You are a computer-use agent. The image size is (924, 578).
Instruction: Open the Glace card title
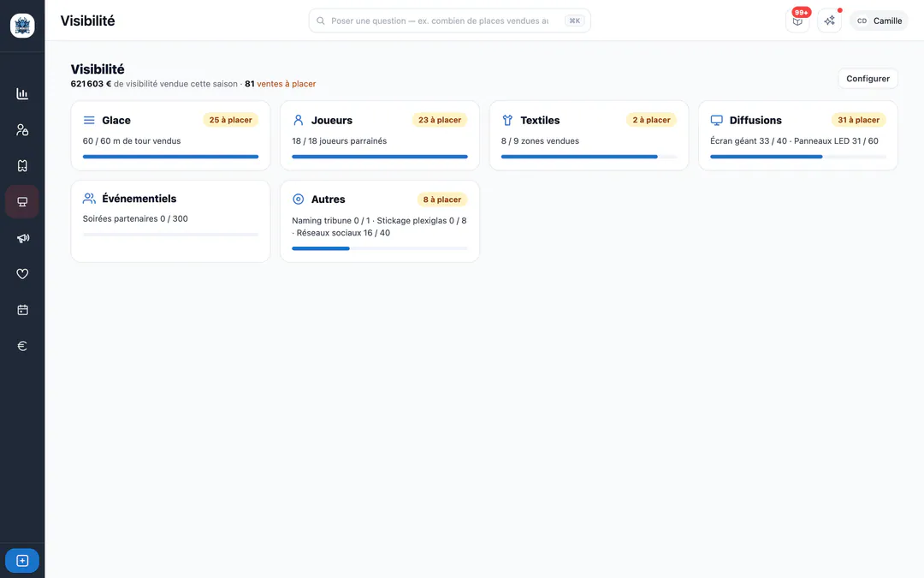[116, 121]
